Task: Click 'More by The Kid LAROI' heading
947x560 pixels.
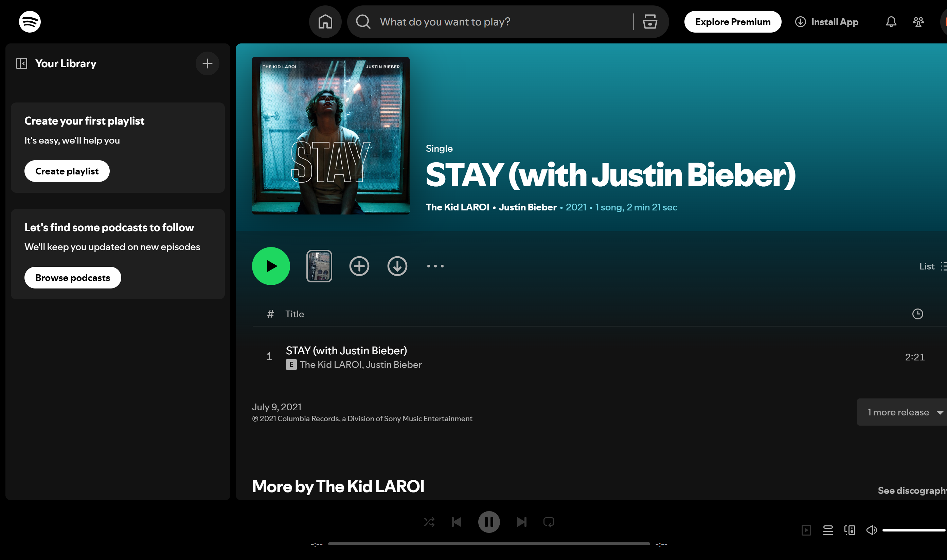Action: point(338,486)
